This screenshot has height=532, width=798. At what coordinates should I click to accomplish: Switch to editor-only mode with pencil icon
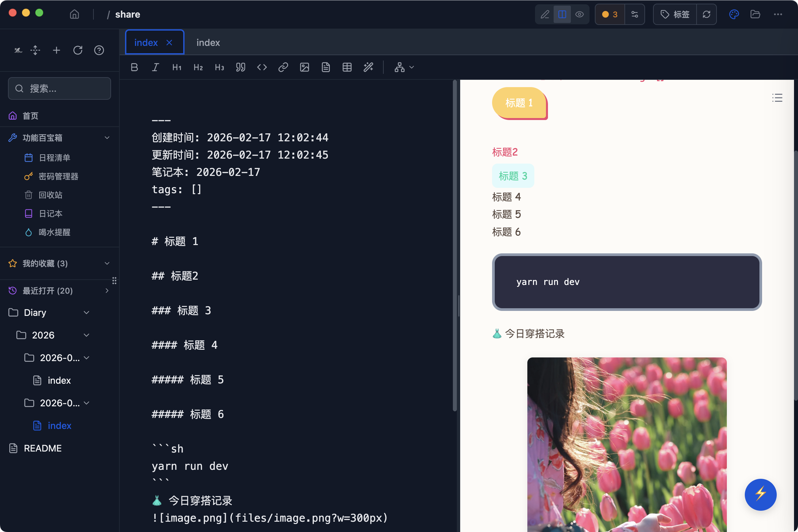tap(545, 14)
